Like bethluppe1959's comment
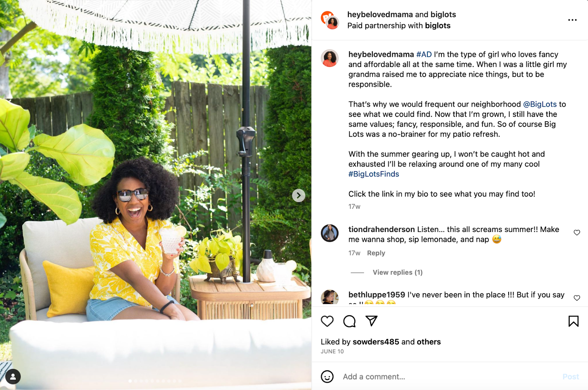Image resolution: width=588 pixels, height=390 pixels. coord(577,298)
